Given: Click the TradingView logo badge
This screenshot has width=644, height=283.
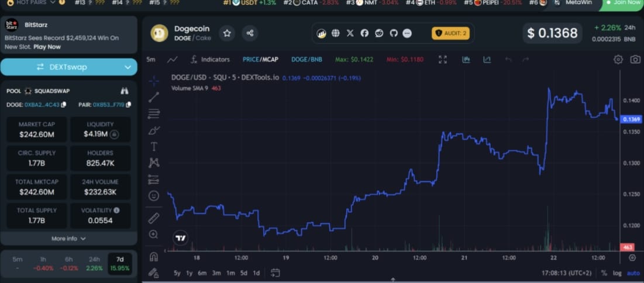Looking at the screenshot, I should 180,237.
